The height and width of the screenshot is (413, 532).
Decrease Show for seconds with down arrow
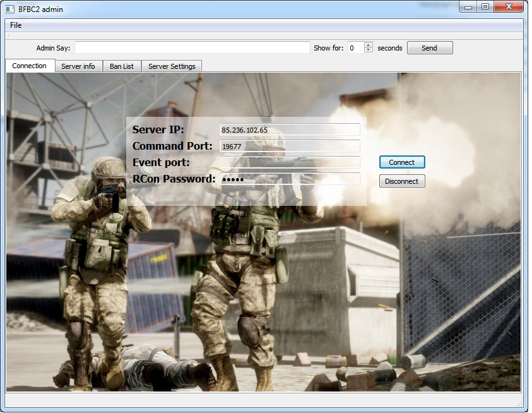(x=369, y=51)
